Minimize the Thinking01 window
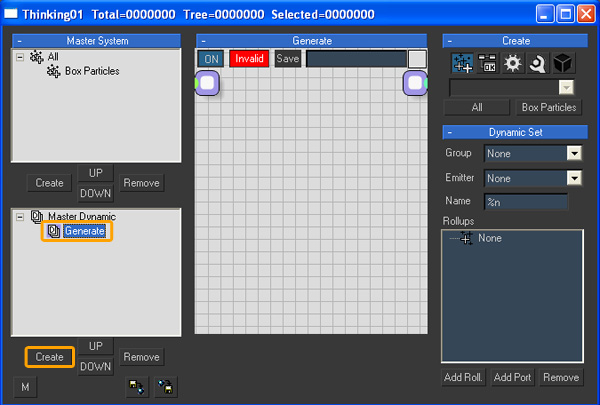 point(544,14)
